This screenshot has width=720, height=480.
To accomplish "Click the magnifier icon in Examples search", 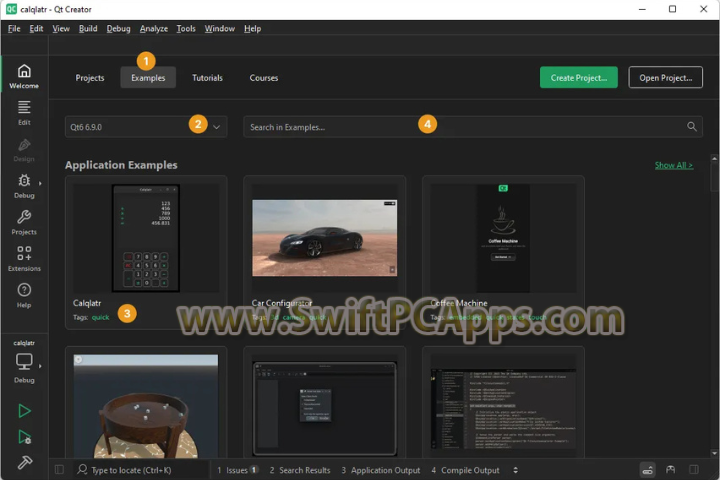I will tap(692, 126).
